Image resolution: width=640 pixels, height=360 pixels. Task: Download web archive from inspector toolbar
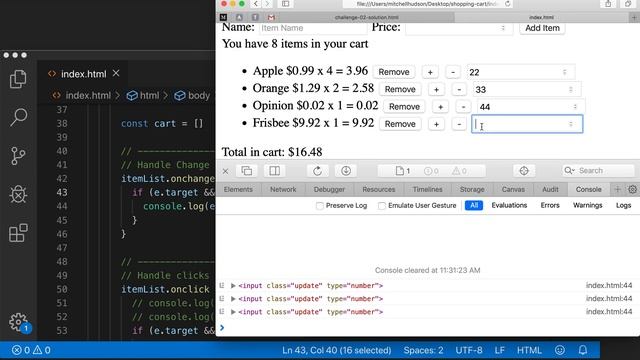coord(346,171)
